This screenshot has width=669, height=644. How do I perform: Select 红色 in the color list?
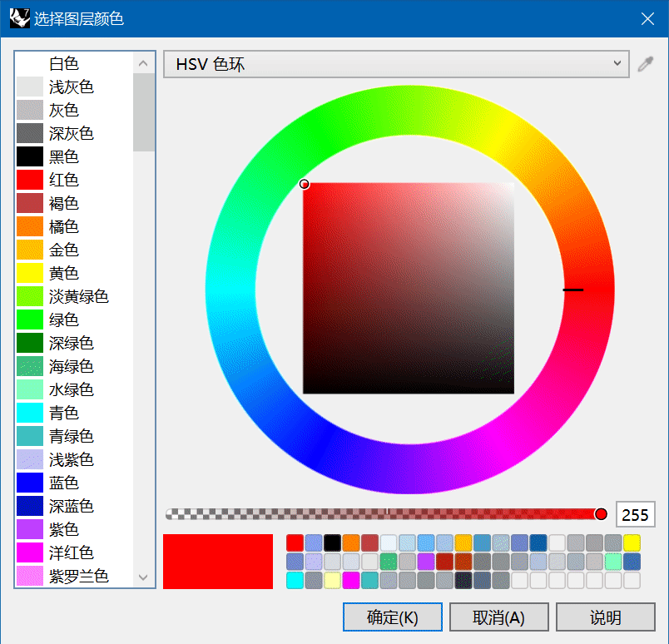pyautogui.click(x=74, y=180)
